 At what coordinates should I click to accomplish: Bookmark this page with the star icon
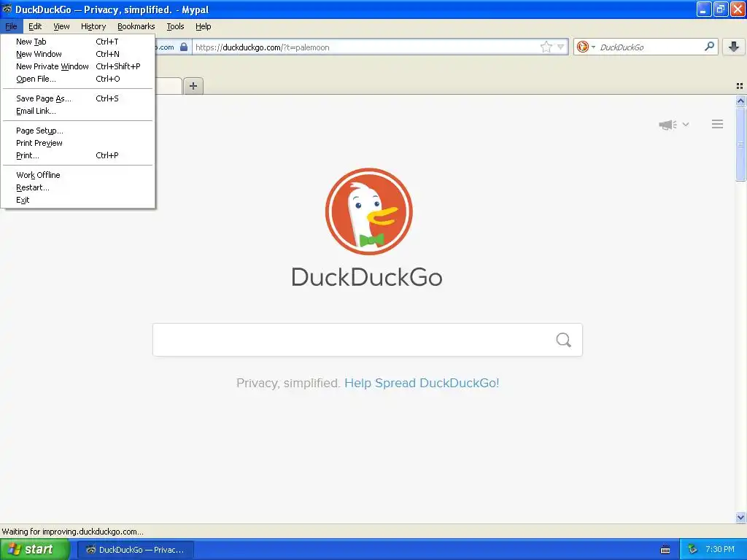(x=546, y=47)
